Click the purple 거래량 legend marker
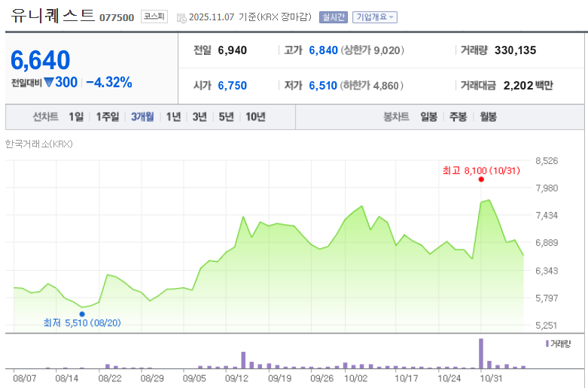Image resolution: width=588 pixels, height=388 pixels. pyautogui.click(x=547, y=344)
